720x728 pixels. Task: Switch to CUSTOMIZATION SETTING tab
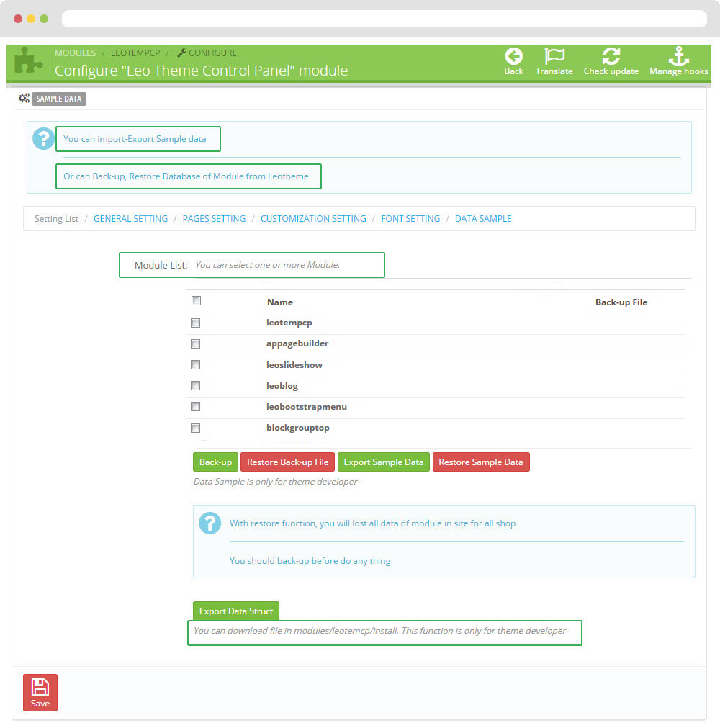313,219
